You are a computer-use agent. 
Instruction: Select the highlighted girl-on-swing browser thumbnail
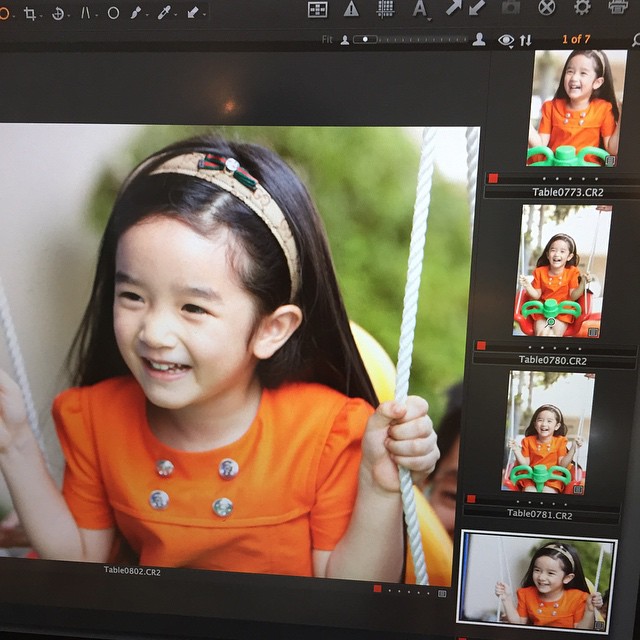pos(537,582)
